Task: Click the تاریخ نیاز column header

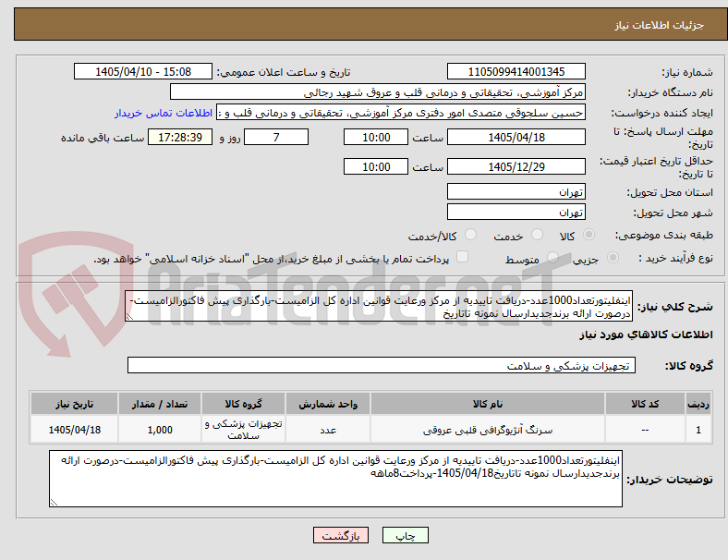Action: click(74, 404)
